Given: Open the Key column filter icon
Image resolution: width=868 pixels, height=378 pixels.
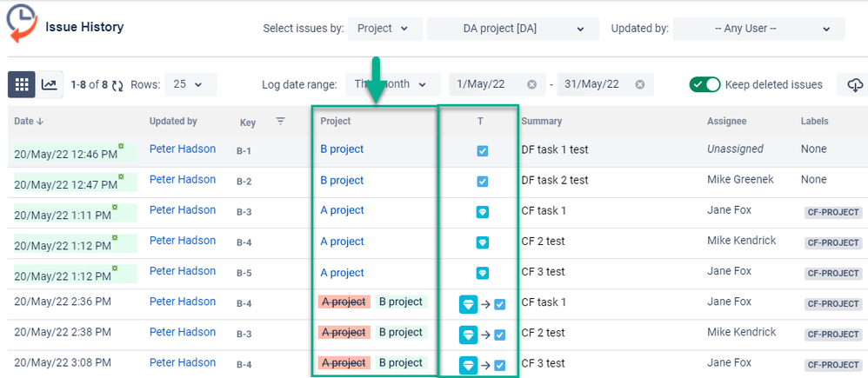Looking at the screenshot, I should coord(281,121).
